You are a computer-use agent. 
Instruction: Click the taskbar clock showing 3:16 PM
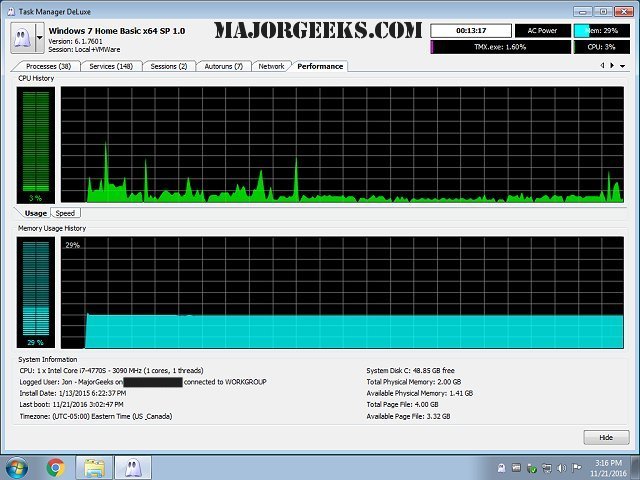[608, 468]
